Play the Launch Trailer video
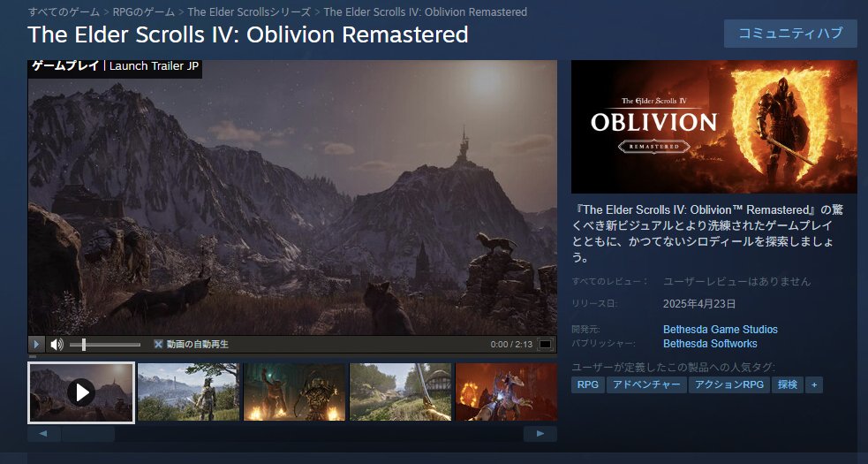868x464 pixels. (36, 345)
